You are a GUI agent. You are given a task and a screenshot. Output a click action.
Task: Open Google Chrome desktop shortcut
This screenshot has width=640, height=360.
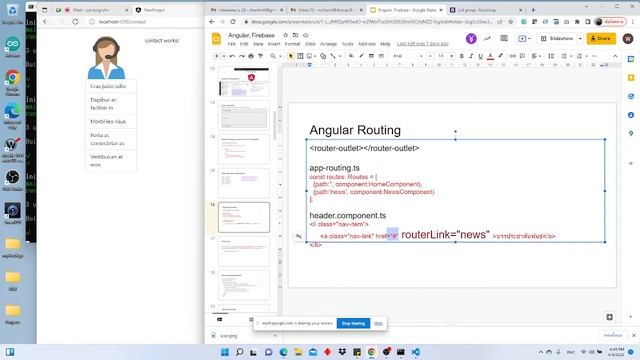(x=12, y=82)
